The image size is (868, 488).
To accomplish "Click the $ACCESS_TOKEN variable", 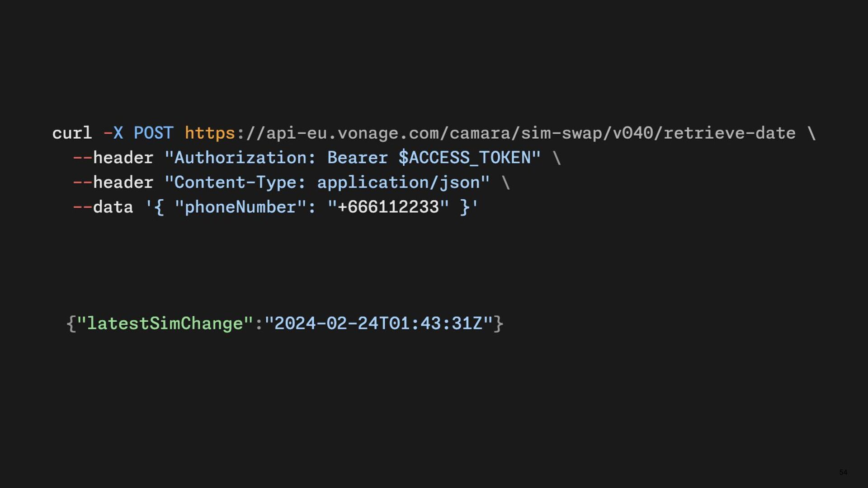I will pyautogui.click(x=465, y=158).
